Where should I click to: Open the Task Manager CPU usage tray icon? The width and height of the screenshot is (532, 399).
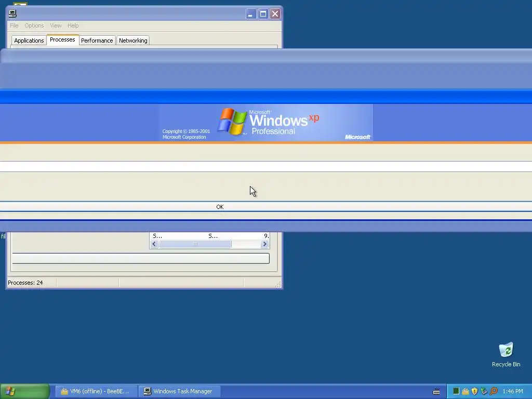[456, 391]
